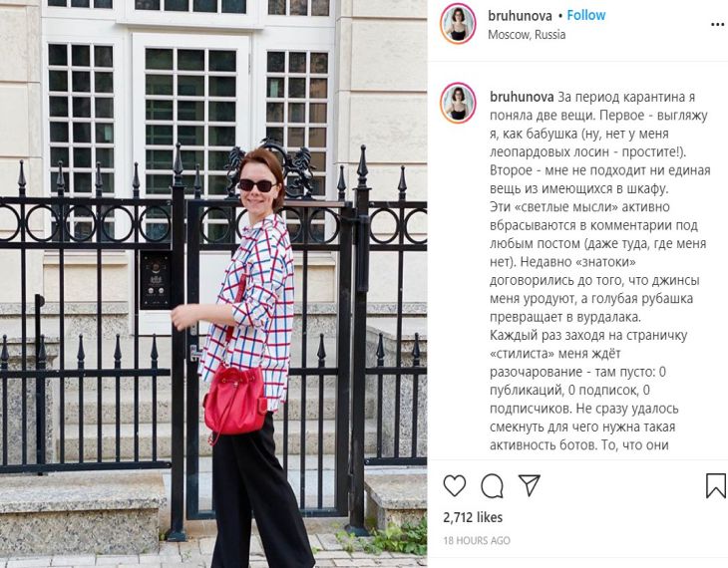The width and height of the screenshot is (728, 568).
Task: Click the red bucket bag in the photo
Action: point(234,400)
